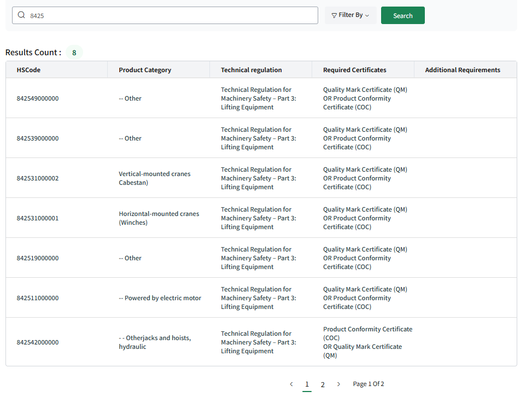Click the HSCode column header
This screenshot has height=403, width=532.
[x=28, y=70]
